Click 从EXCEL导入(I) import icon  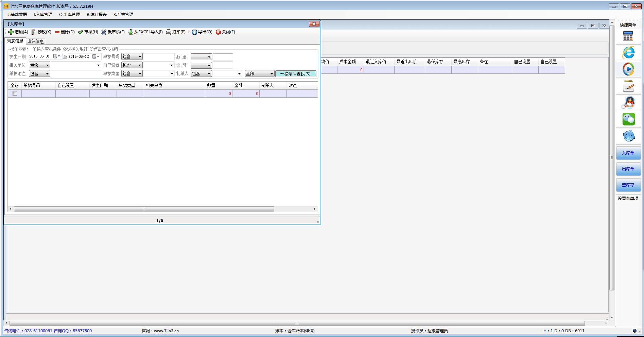pyautogui.click(x=130, y=32)
